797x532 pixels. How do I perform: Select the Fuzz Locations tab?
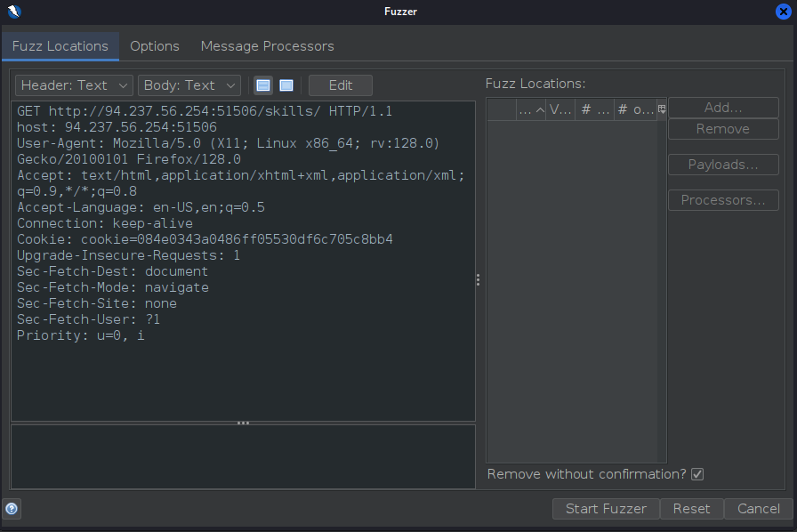[x=60, y=46]
